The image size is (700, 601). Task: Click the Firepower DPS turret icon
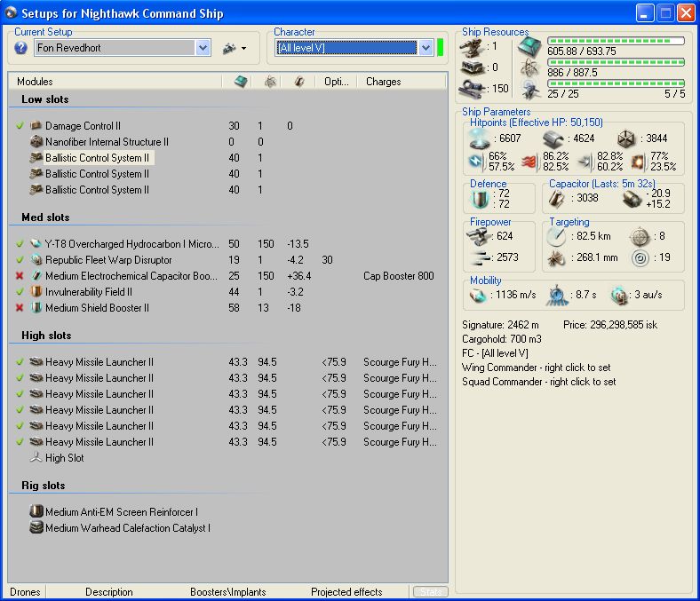point(478,236)
